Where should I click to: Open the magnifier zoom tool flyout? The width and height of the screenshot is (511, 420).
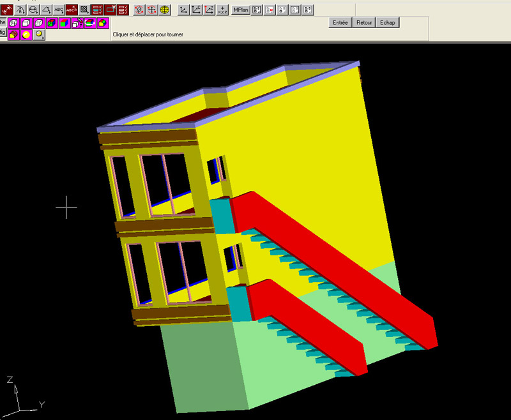pyautogui.click(x=40, y=35)
